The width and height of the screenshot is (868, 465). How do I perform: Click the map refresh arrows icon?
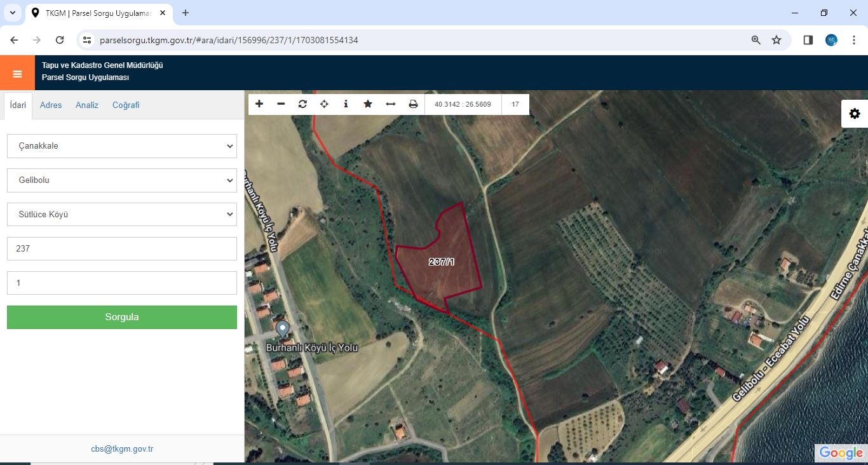tap(302, 104)
